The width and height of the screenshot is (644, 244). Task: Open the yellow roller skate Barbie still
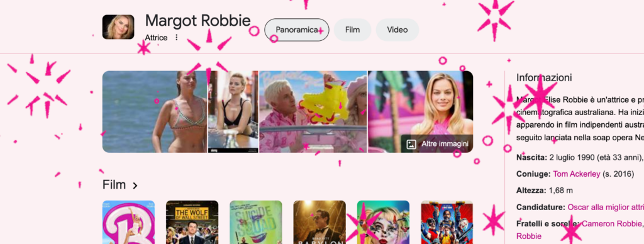[x=313, y=112]
